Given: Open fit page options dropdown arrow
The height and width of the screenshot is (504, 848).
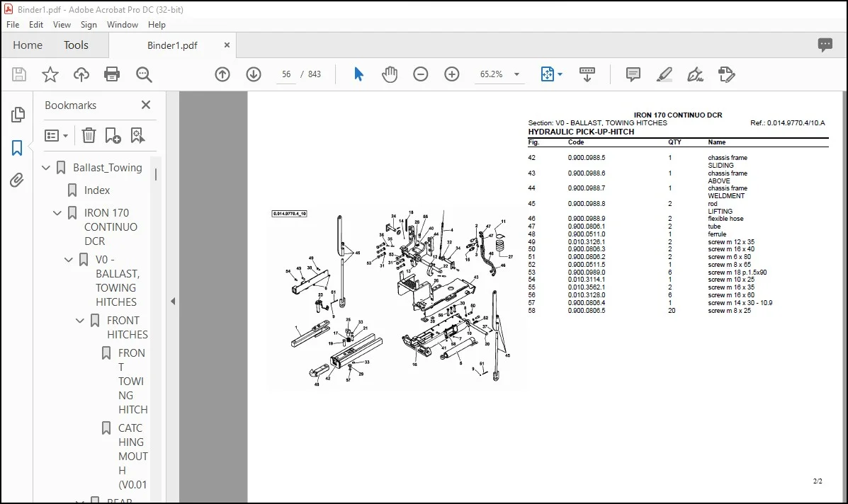Looking at the screenshot, I should (x=560, y=74).
